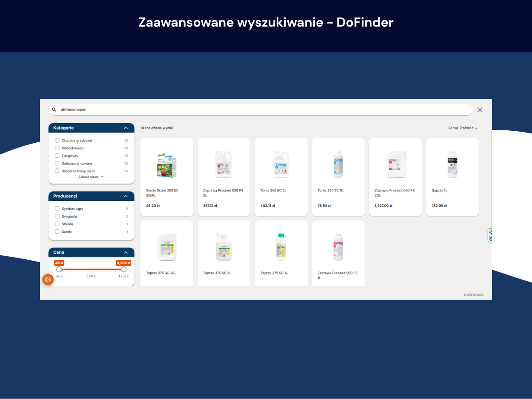
Task: Open the Tores 250 EC 5L product image
Action: pos(281,164)
